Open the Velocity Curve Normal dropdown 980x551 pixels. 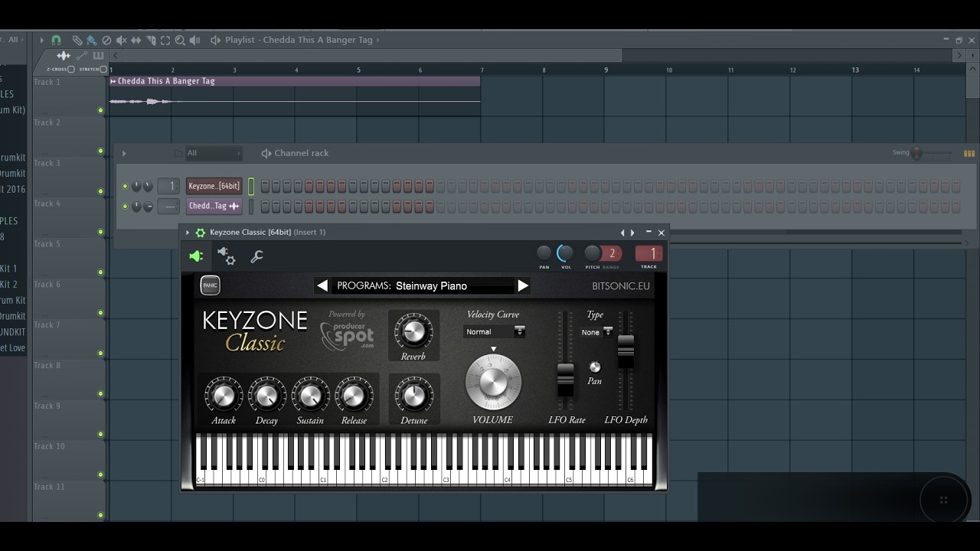click(x=495, y=331)
